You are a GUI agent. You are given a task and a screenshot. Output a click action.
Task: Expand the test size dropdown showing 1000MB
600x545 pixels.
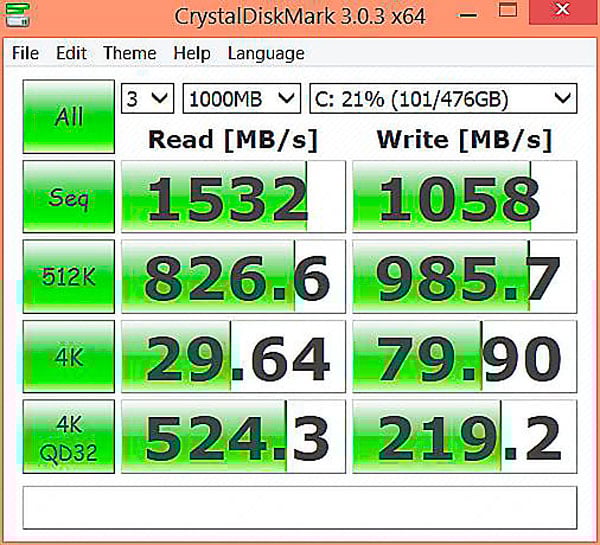pyautogui.click(x=242, y=99)
